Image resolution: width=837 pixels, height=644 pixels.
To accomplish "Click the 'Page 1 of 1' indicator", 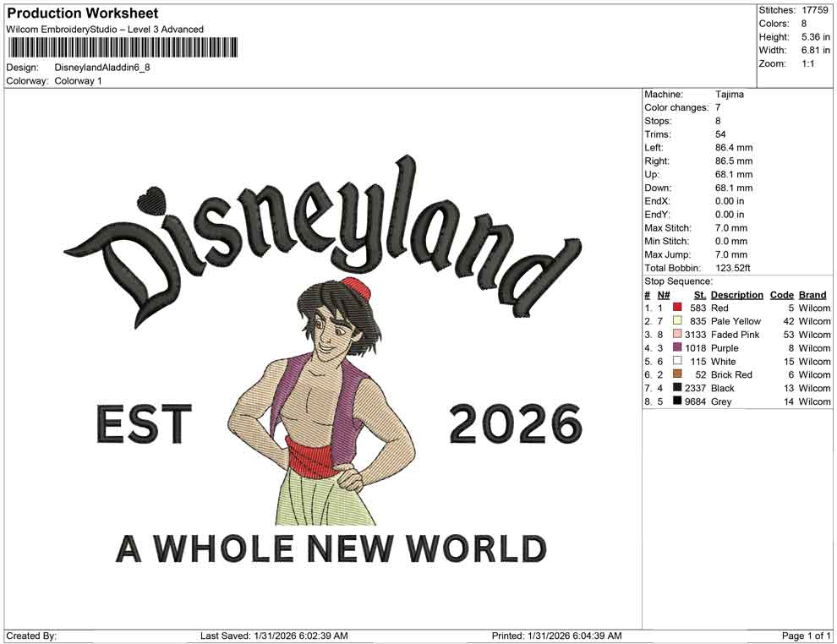I will point(806,636).
